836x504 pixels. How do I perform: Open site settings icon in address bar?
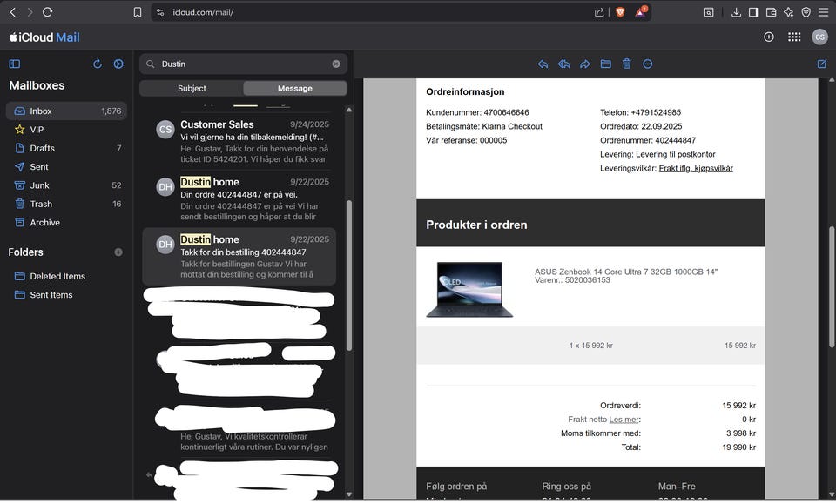click(160, 12)
